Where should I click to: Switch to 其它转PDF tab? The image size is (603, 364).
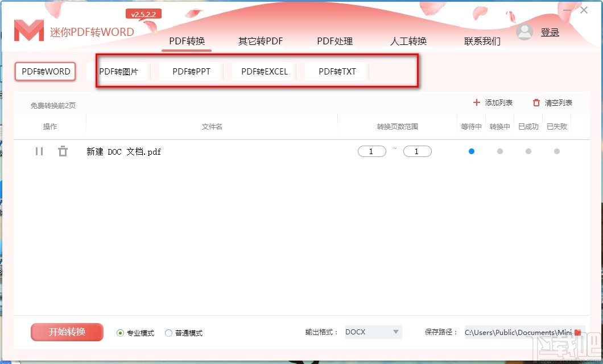click(x=261, y=41)
